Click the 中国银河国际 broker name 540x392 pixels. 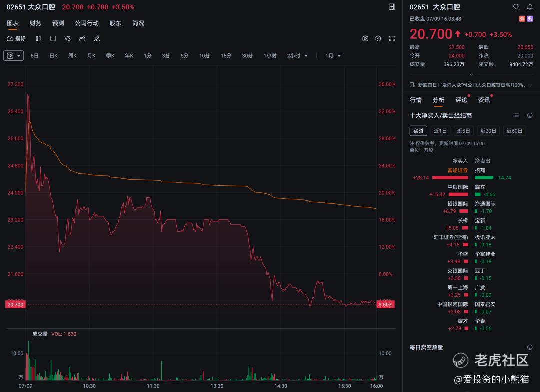[x=452, y=304]
